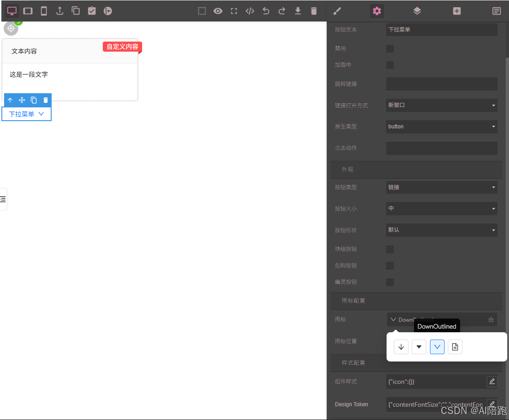Click the 跳转链接 input field
The width and height of the screenshot is (509, 420).
(x=441, y=84)
